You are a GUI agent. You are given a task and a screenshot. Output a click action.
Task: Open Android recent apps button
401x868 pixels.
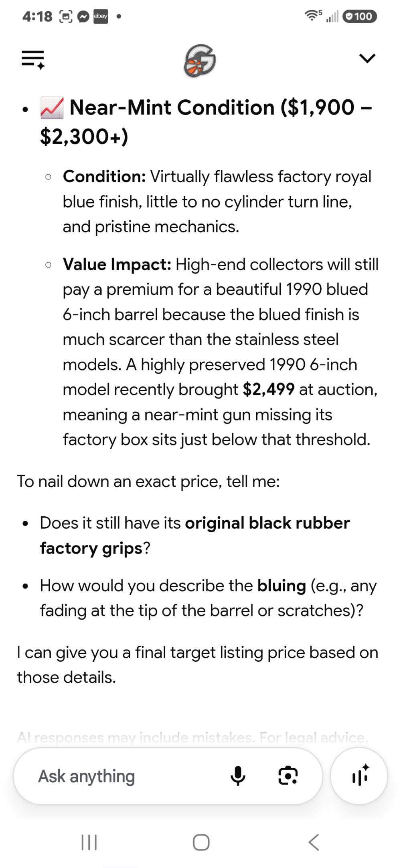pyautogui.click(x=89, y=842)
